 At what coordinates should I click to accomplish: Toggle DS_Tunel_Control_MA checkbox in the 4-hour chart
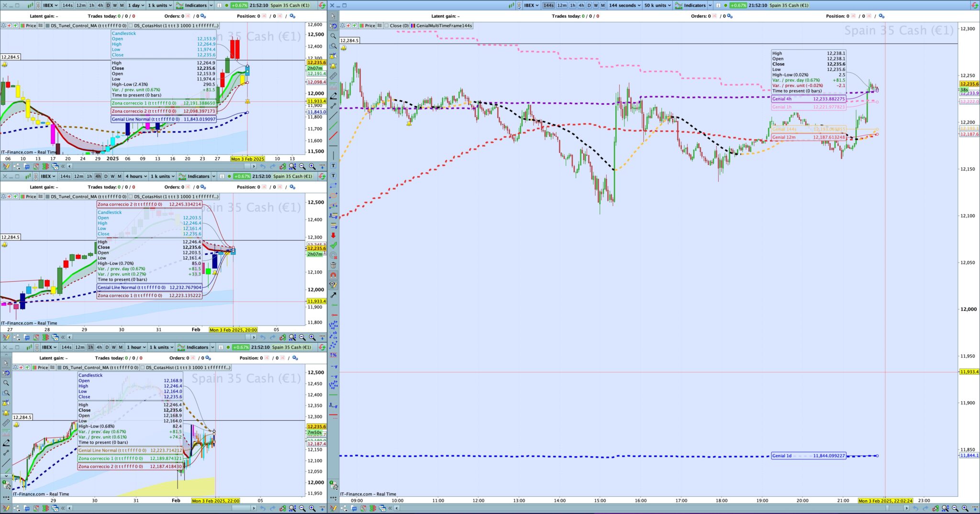coord(47,197)
